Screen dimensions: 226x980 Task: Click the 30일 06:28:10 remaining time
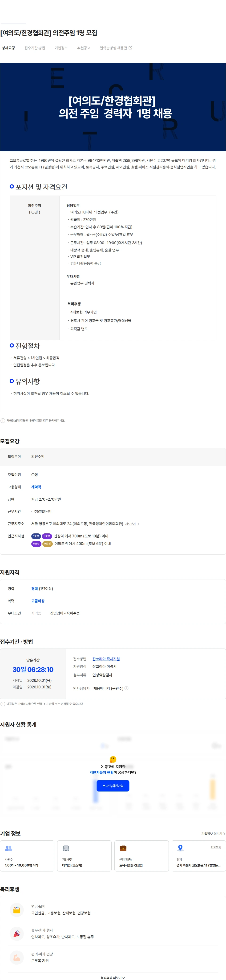pos(33,670)
